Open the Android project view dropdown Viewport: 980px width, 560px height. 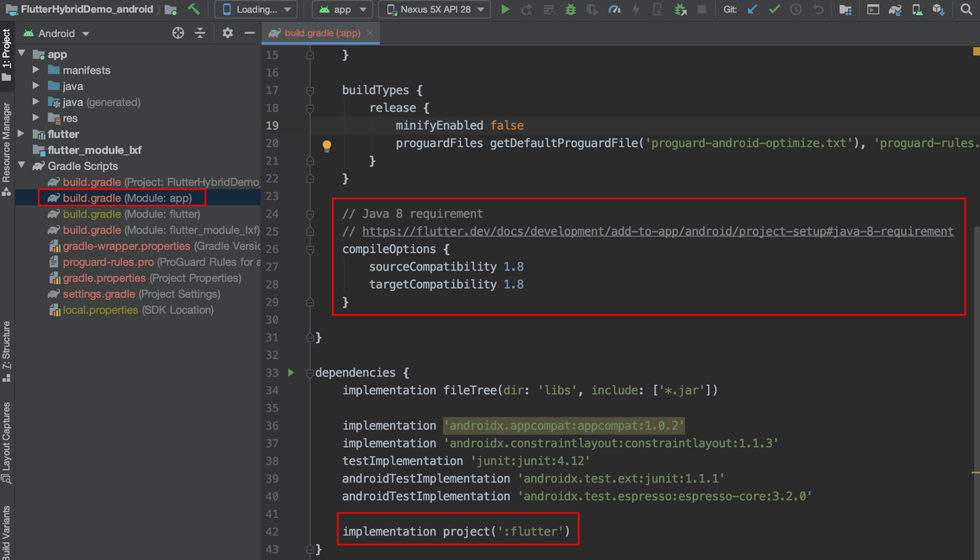57,33
